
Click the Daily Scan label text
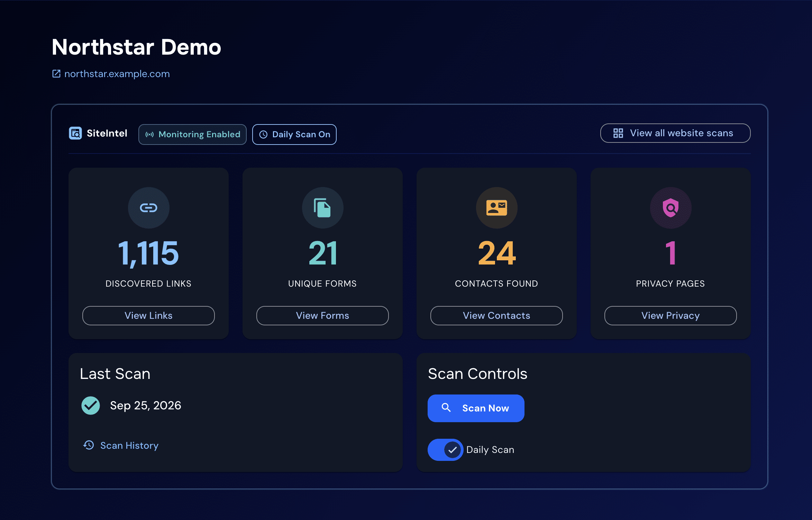point(490,450)
